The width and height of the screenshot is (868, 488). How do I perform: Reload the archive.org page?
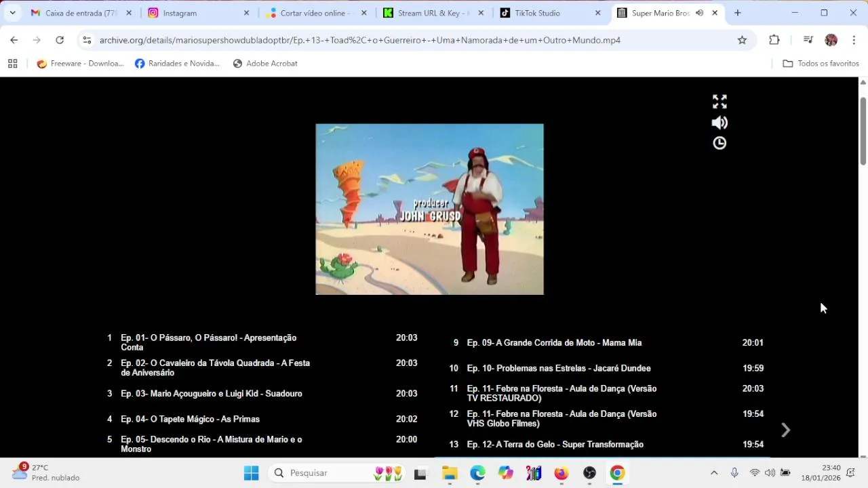pyautogui.click(x=60, y=40)
